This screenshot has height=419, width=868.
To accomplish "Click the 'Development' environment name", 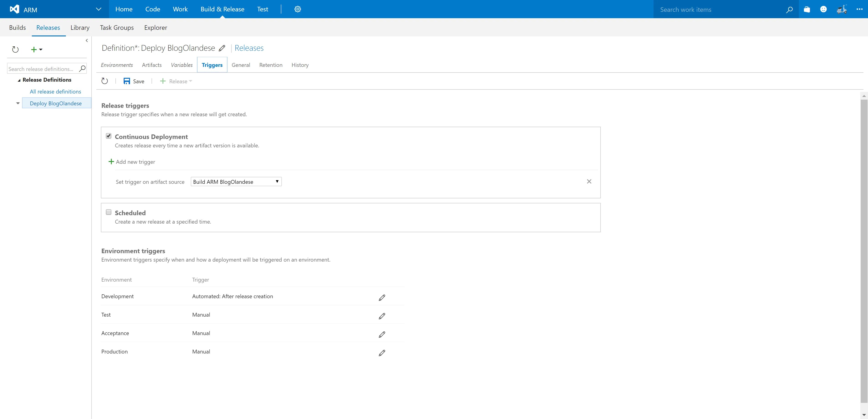I will point(117,296).
